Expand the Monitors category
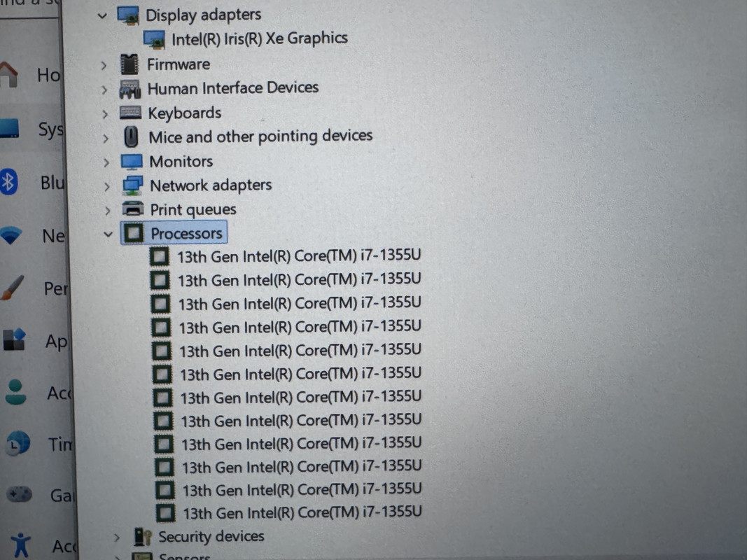Viewport: 747px width, 560px height. pos(106,162)
